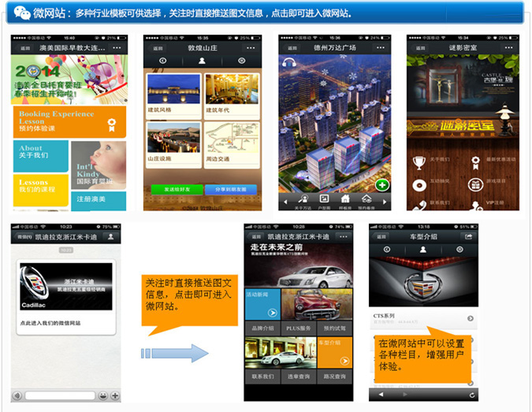Select the 联系我们 tile on Cadillac website screen
Viewport: 532px width, 412px height.
[x=262, y=377]
